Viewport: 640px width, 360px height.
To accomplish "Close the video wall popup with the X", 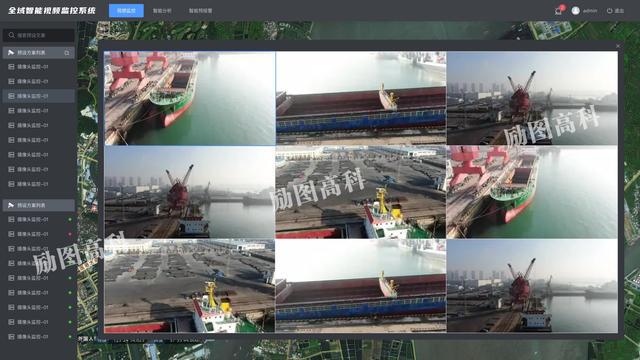I will 618,46.
